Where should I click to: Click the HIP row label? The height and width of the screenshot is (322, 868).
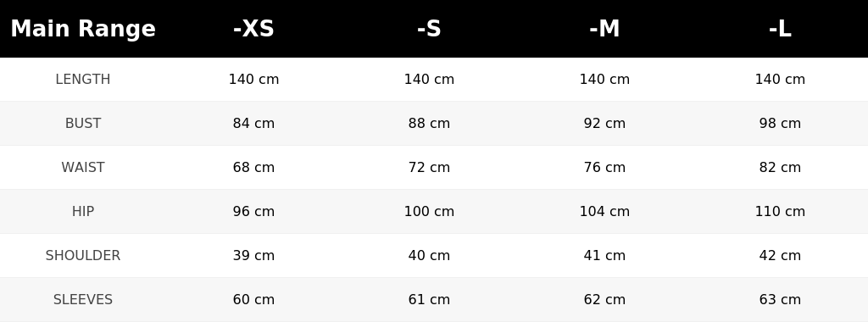(83, 211)
